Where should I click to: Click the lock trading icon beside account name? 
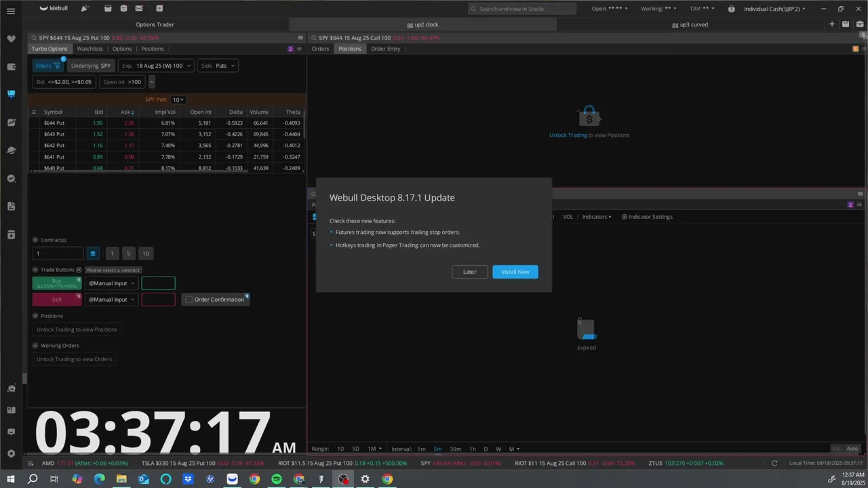pos(732,9)
